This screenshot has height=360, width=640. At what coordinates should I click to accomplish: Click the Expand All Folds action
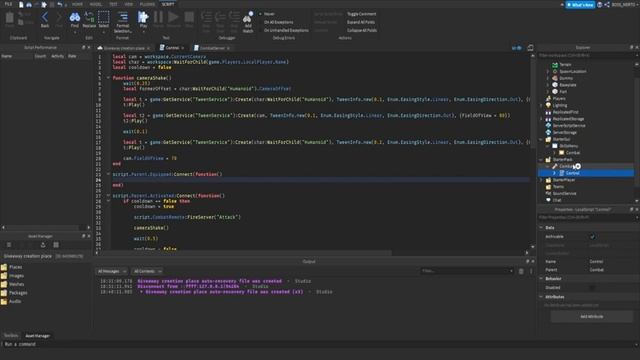point(361,22)
